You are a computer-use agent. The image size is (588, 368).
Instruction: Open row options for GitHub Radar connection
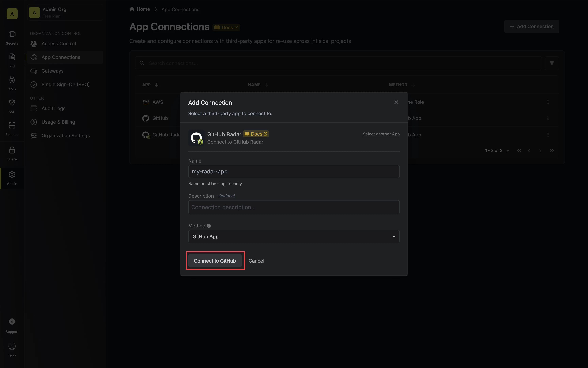(x=548, y=135)
